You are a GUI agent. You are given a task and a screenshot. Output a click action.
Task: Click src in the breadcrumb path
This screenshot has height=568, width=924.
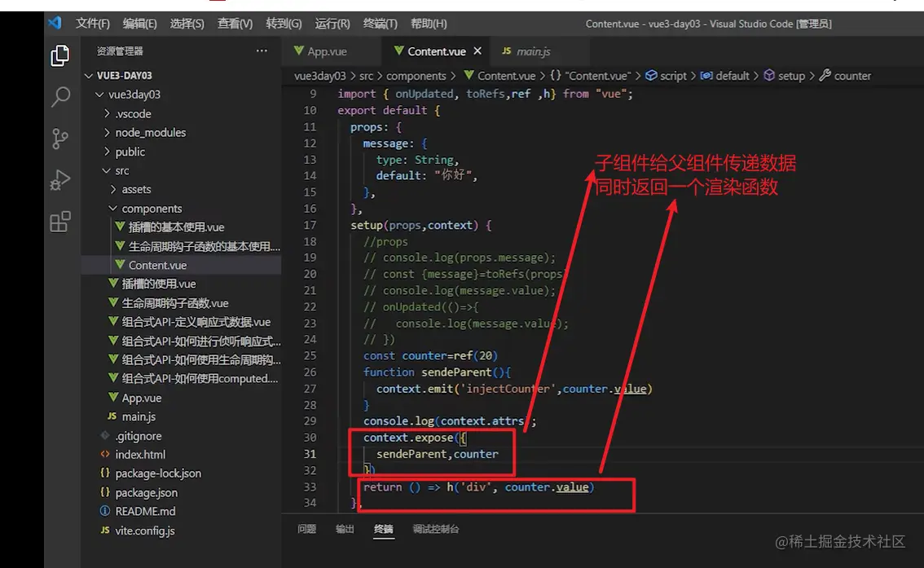pos(366,76)
